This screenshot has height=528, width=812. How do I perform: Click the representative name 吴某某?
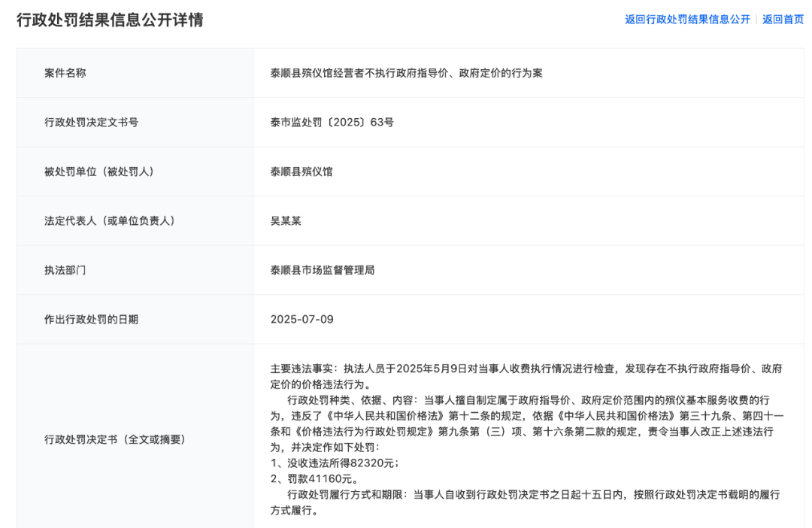click(286, 221)
